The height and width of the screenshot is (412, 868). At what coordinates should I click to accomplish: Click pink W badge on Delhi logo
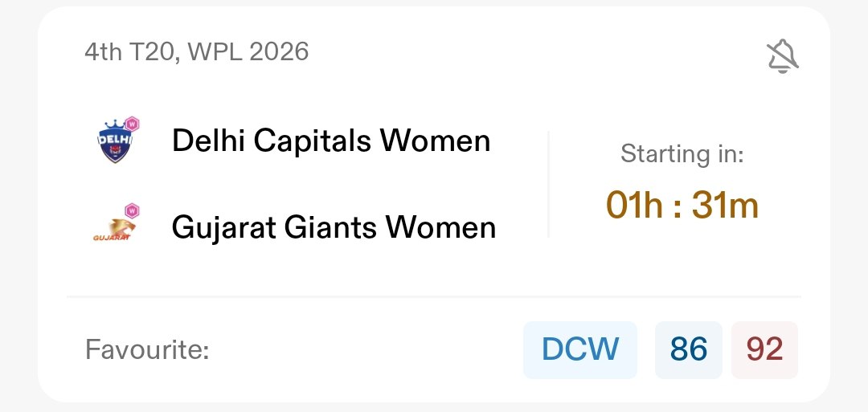pyautogui.click(x=133, y=124)
